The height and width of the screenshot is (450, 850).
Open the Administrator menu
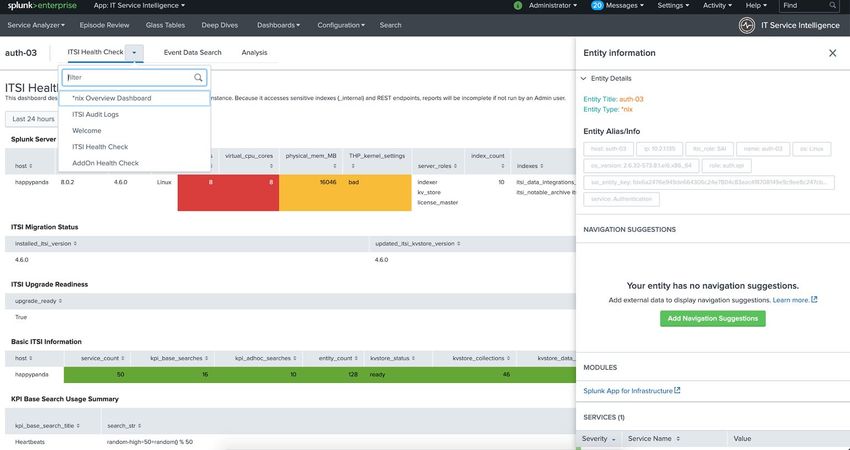(x=552, y=5)
